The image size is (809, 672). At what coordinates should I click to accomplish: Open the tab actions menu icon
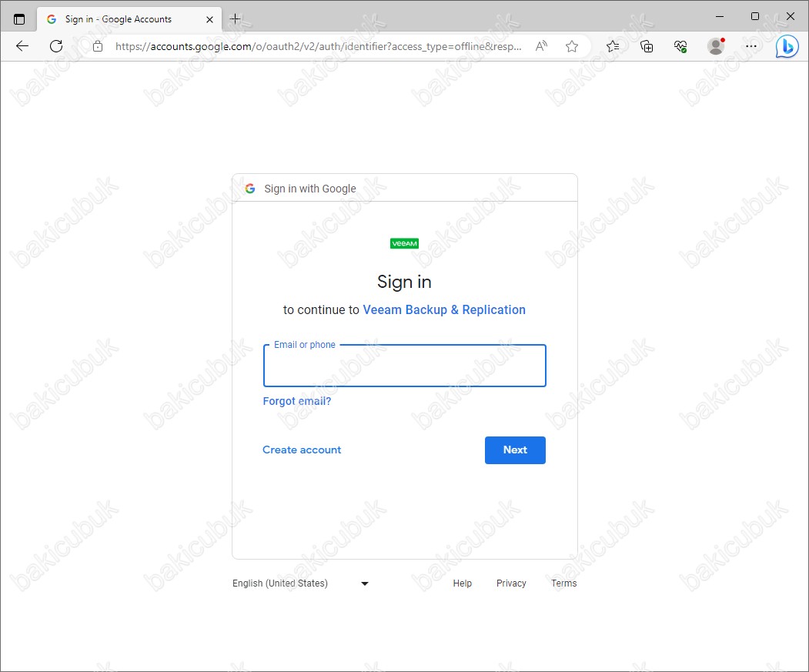[x=19, y=19]
